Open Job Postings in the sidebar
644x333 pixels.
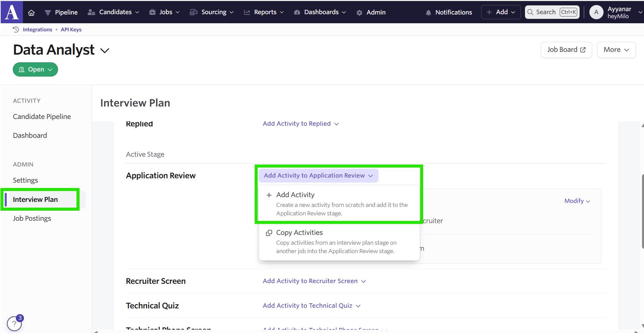32,218
